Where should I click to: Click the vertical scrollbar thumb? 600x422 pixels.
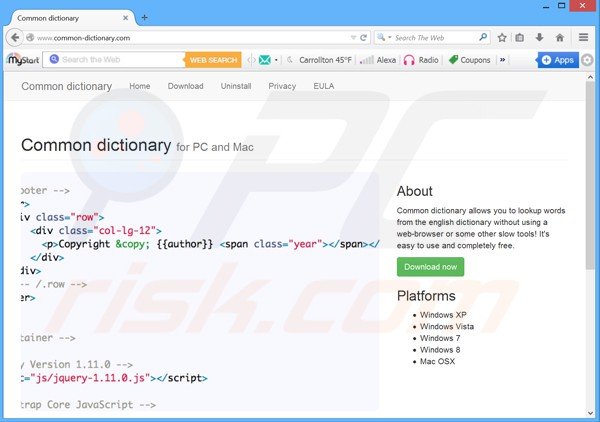[590, 175]
